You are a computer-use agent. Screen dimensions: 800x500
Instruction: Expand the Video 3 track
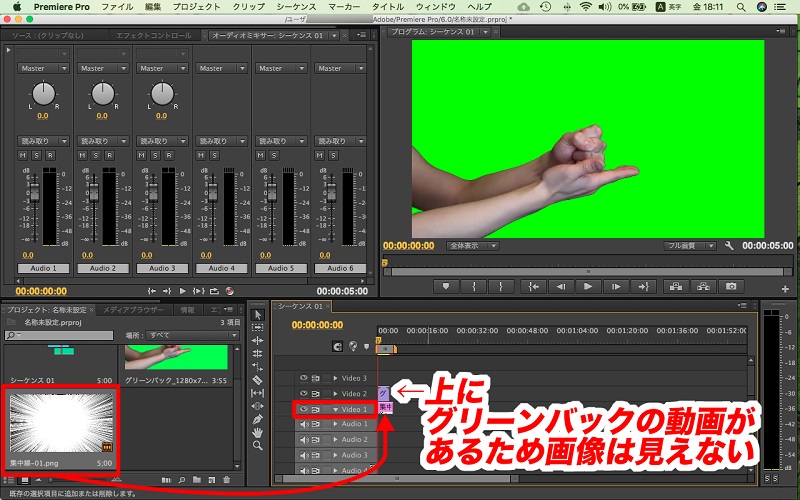pos(335,378)
